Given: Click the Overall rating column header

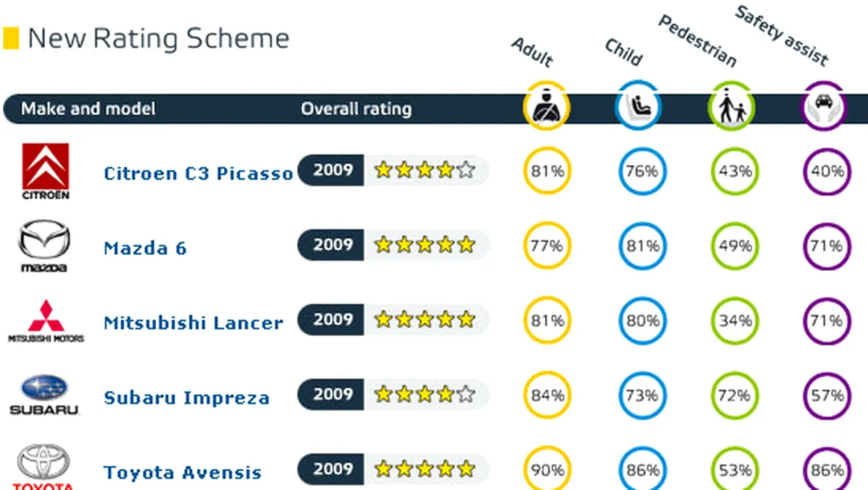Looking at the screenshot, I should [x=356, y=109].
